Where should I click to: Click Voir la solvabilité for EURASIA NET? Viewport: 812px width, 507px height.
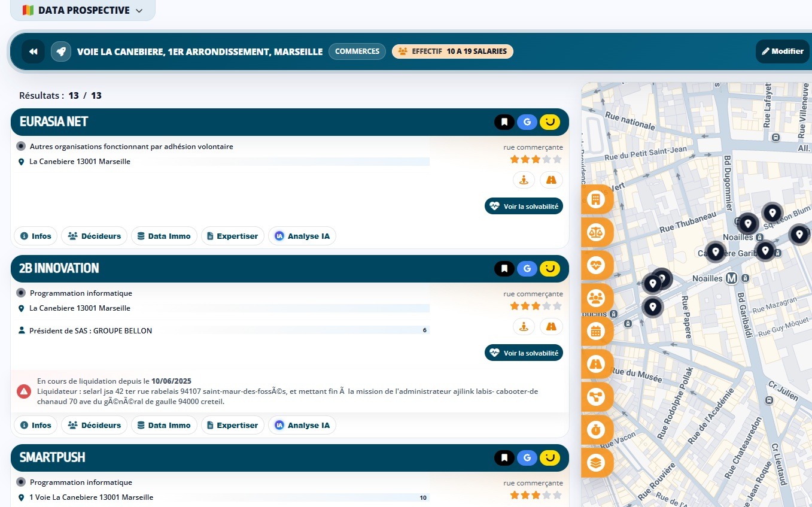524,206
